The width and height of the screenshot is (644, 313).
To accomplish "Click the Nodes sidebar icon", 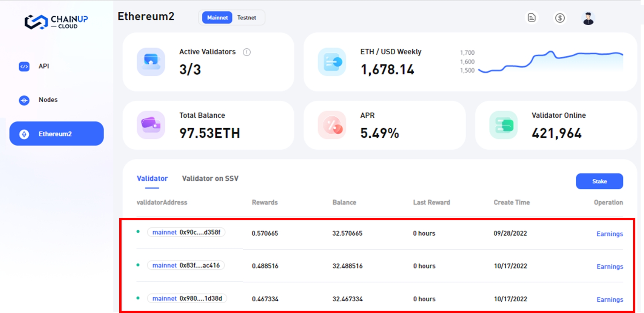I will point(24,100).
